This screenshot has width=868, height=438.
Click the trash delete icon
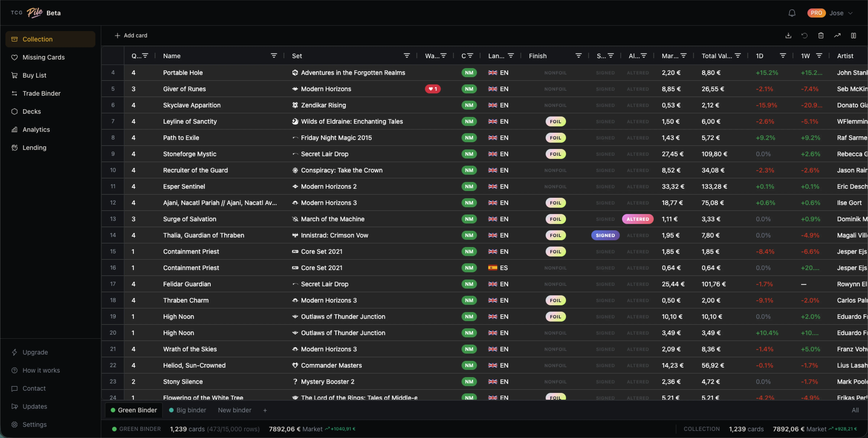tap(821, 36)
